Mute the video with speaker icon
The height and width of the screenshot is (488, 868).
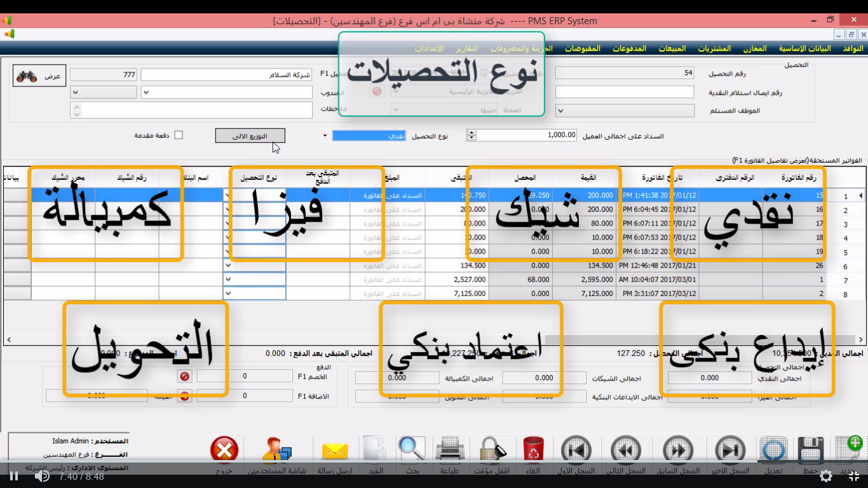tap(42, 476)
